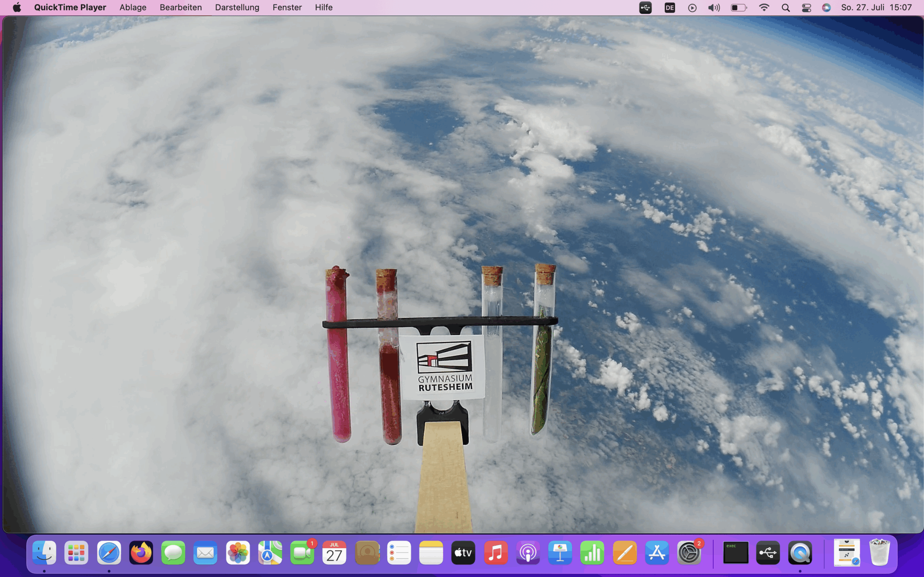Click the USB icon in menu bar
924x577 pixels.
(x=645, y=8)
